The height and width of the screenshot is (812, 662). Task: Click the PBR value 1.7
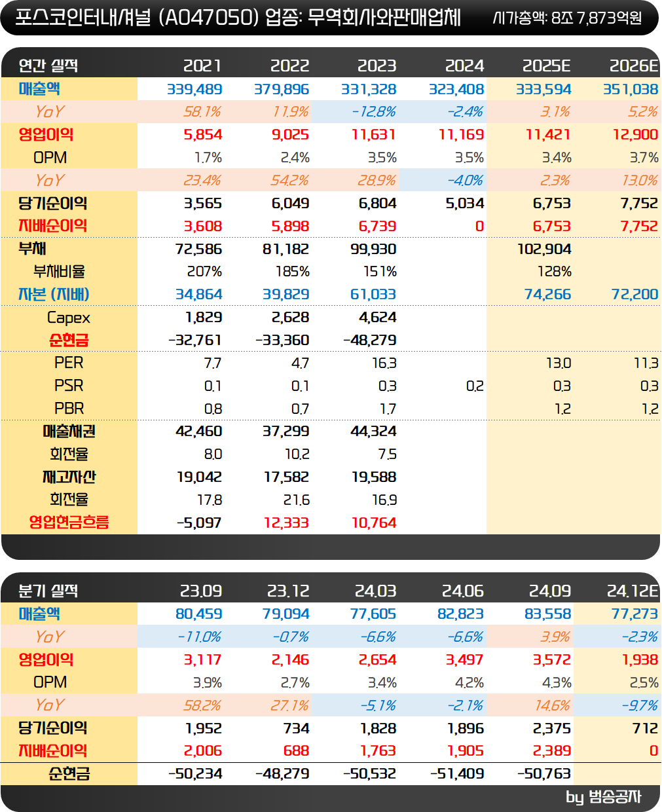coord(388,409)
